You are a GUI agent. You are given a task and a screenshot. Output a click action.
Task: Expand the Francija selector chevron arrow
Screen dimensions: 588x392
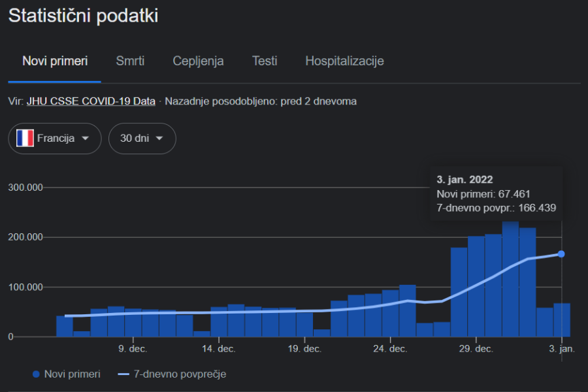[86, 139]
